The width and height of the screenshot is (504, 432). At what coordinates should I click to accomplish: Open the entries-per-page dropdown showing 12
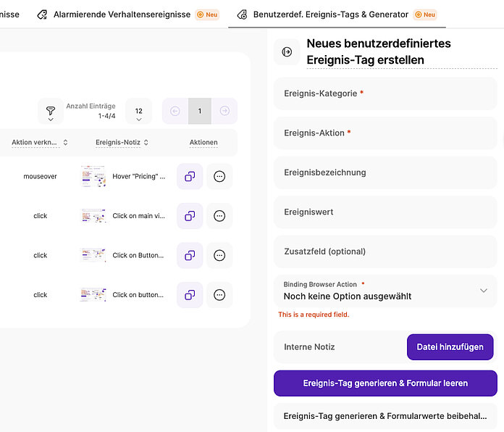(x=138, y=112)
